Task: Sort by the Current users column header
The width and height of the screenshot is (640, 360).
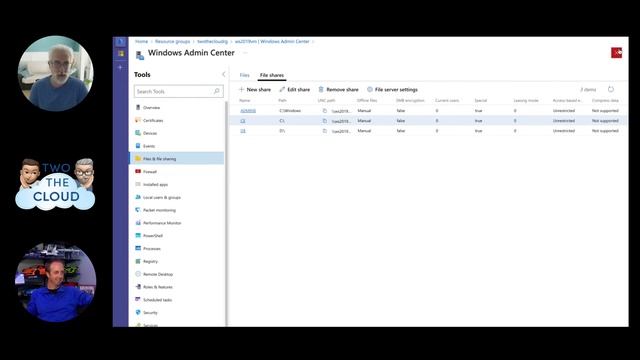Action: pos(447,100)
